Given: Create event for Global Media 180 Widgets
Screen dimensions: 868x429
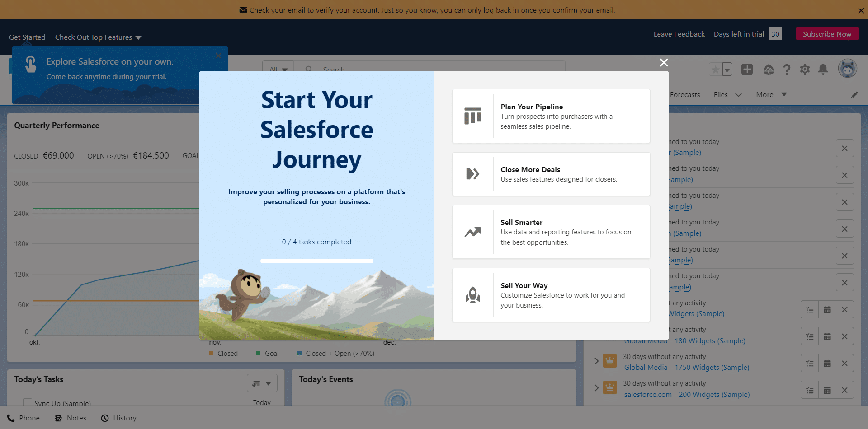Looking at the screenshot, I should coord(827,336).
